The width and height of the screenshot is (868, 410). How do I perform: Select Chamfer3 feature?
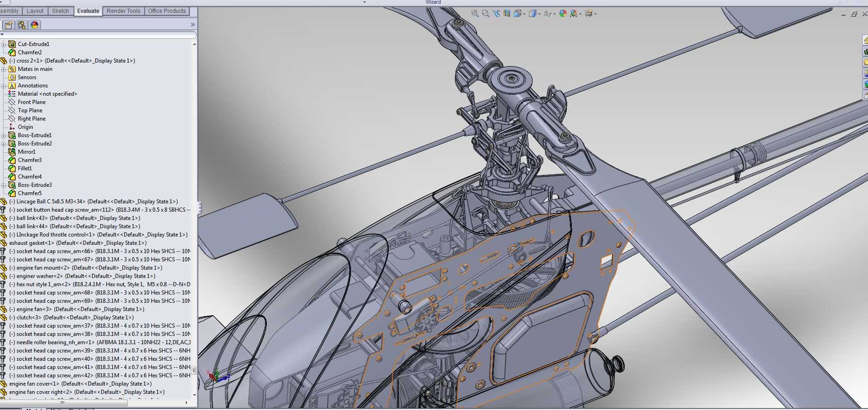(30, 160)
